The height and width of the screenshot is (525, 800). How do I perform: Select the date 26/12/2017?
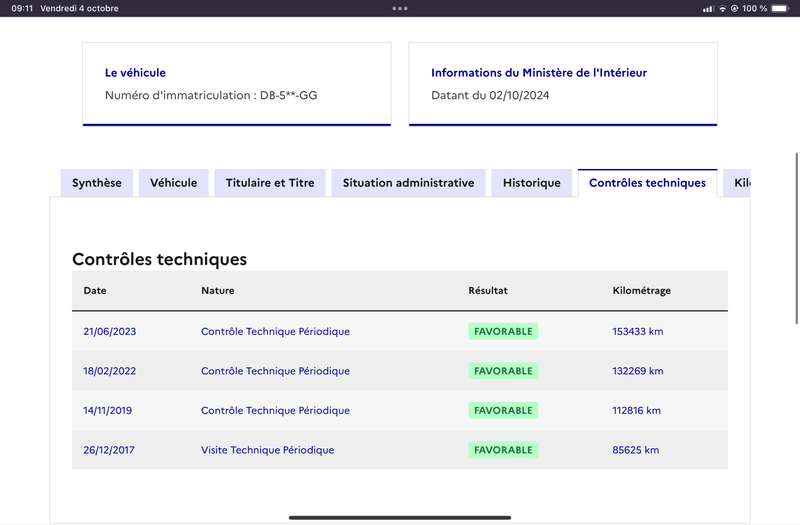[109, 450]
